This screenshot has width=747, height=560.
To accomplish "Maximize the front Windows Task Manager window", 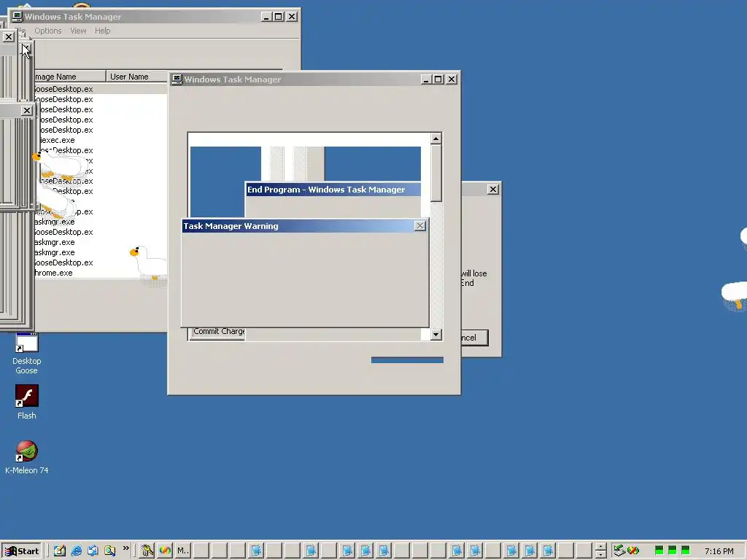I will pos(438,79).
